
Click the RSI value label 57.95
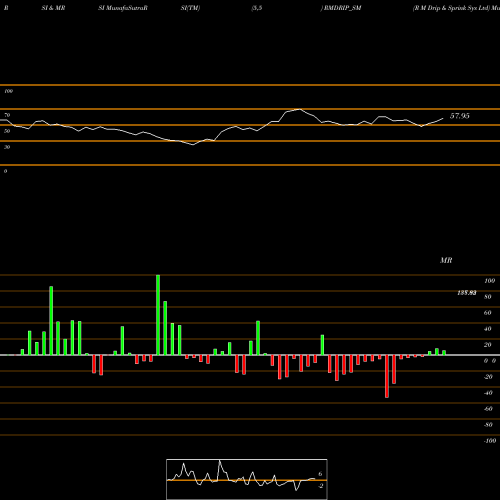pos(460,116)
